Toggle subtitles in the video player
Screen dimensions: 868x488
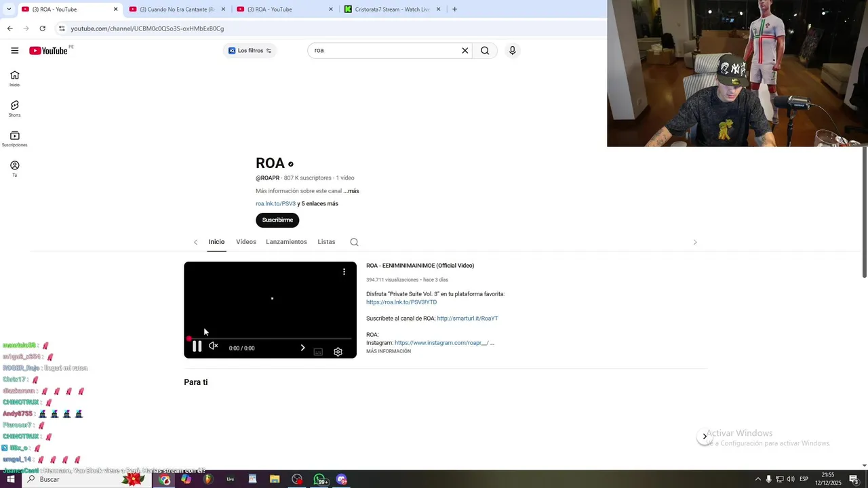[318, 352]
